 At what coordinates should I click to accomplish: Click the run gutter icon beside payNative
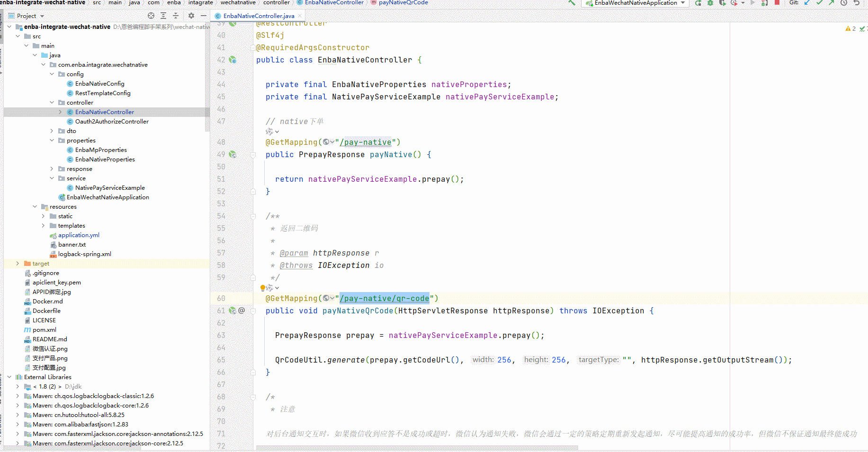(x=233, y=154)
